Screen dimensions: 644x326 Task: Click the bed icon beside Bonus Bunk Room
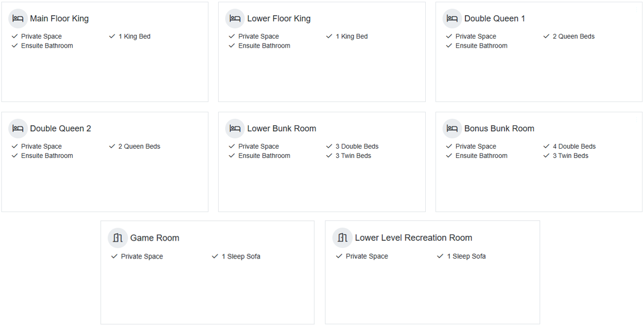(452, 129)
